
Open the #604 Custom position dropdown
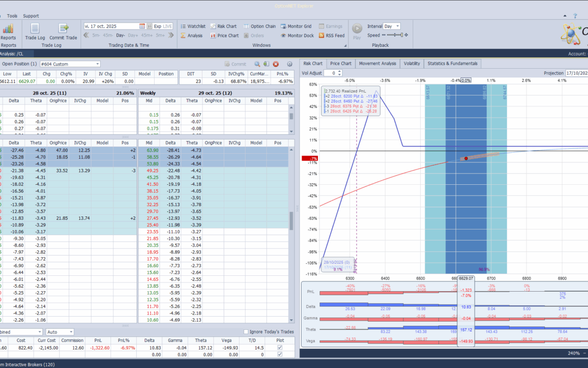[70, 64]
